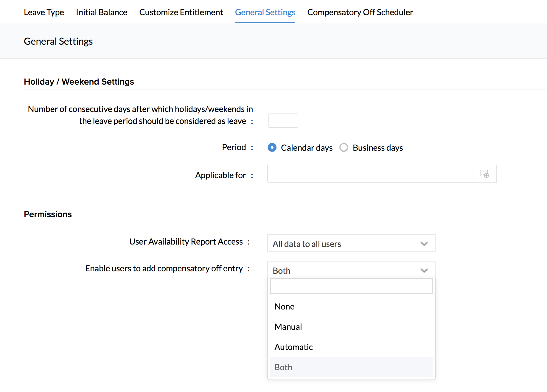Pick the Manual option in dropdown
The height and width of the screenshot is (392, 547).
click(288, 327)
